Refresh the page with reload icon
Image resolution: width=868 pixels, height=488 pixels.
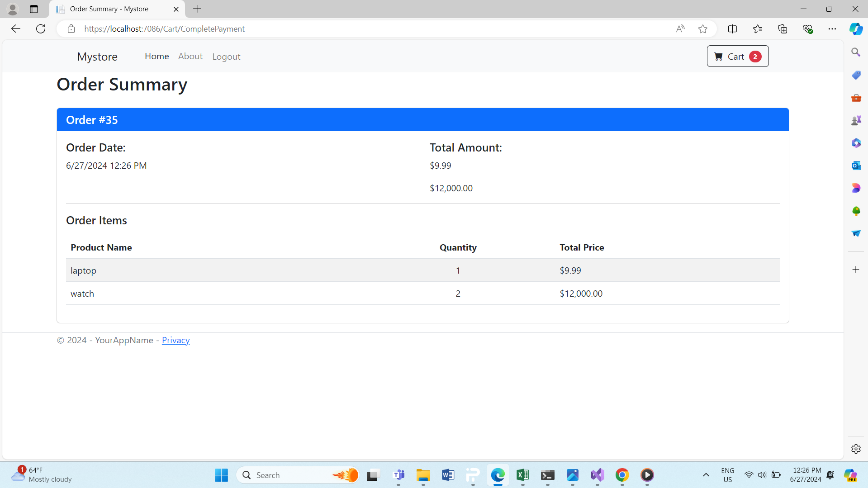click(x=41, y=29)
